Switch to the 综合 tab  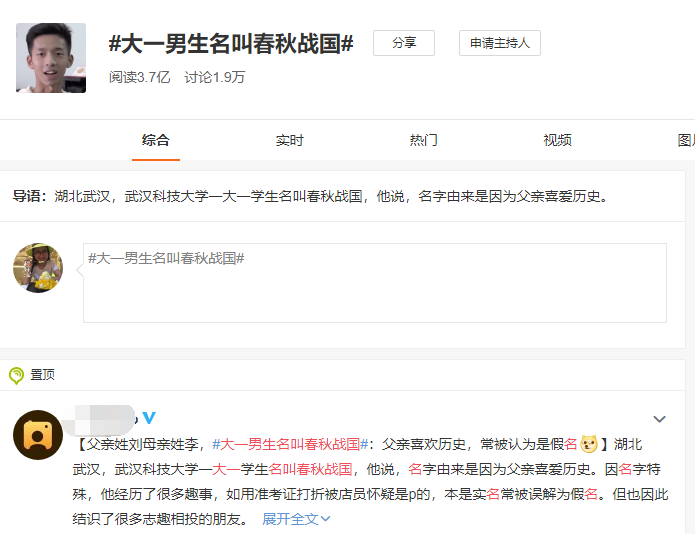coord(155,140)
